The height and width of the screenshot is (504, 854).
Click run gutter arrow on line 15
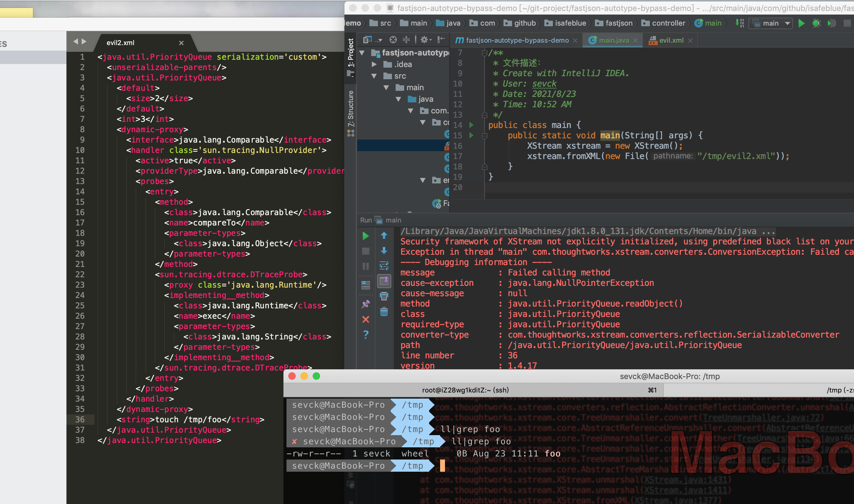coord(471,136)
